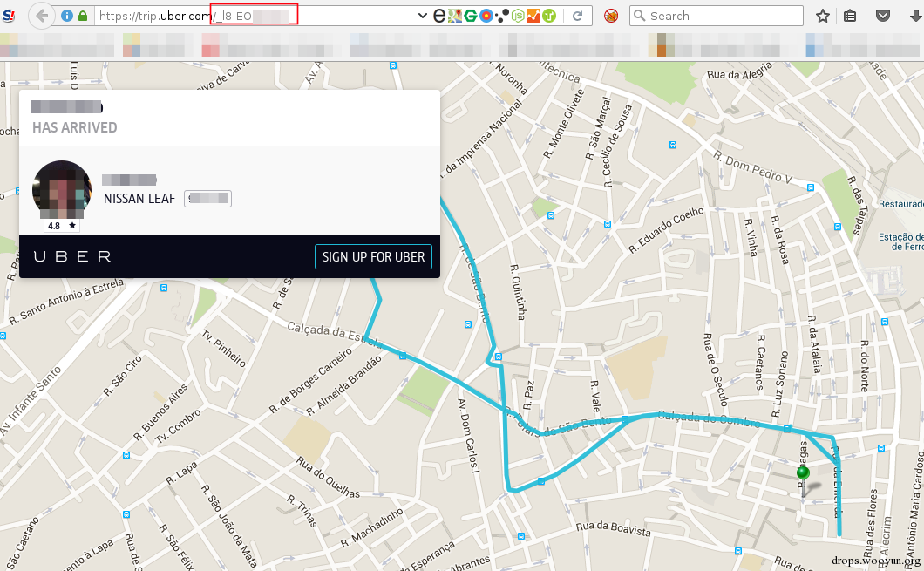The height and width of the screenshot is (571, 924).
Task: Open downloads with the down arrow icon
Action: tap(916, 16)
